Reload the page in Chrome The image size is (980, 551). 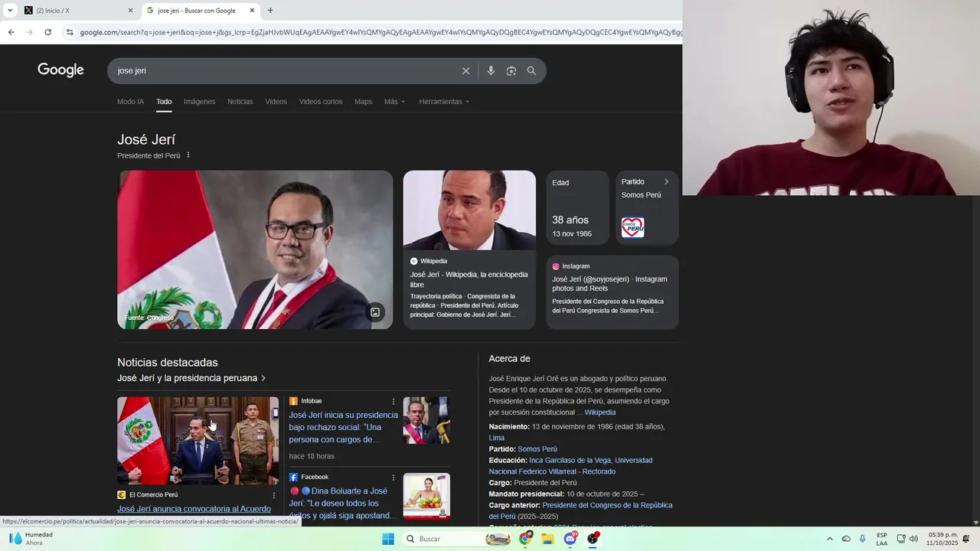pyautogui.click(x=47, y=32)
